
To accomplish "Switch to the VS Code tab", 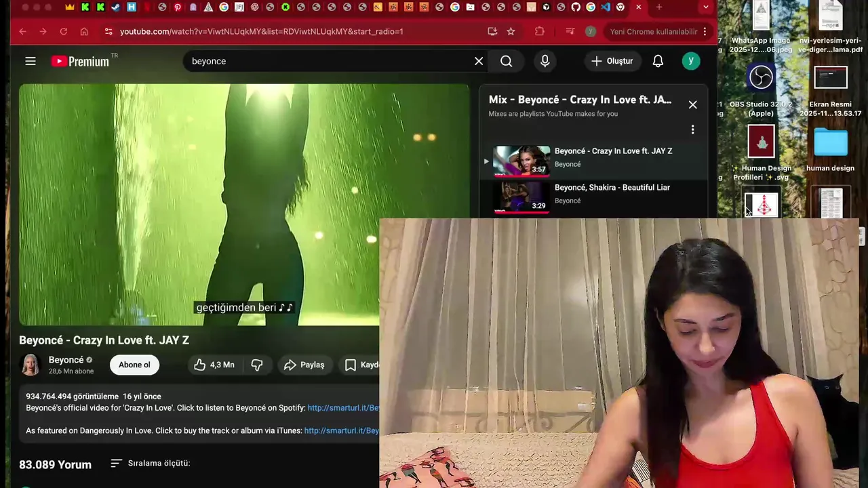I will tap(606, 7).
